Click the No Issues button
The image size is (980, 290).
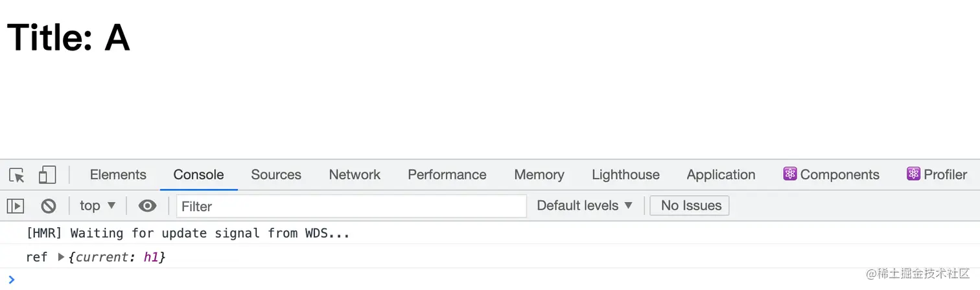(x=690, y=206)
